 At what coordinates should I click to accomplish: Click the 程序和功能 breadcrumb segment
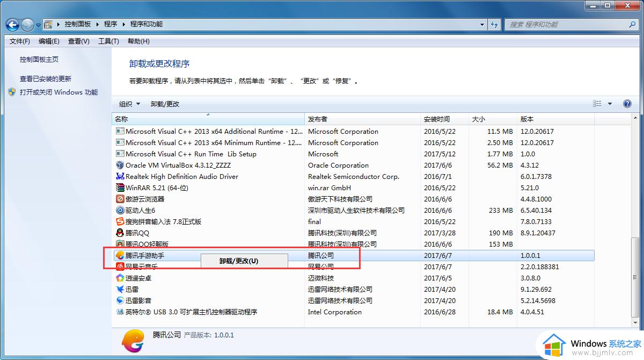[x=147, y=24]
